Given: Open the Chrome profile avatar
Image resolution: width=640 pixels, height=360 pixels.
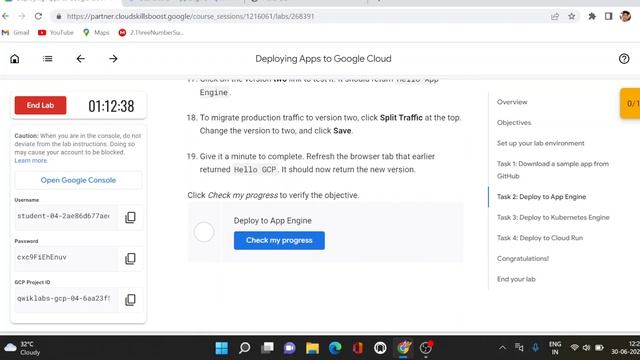Looking at the screenshot, I should pos(625,16).
